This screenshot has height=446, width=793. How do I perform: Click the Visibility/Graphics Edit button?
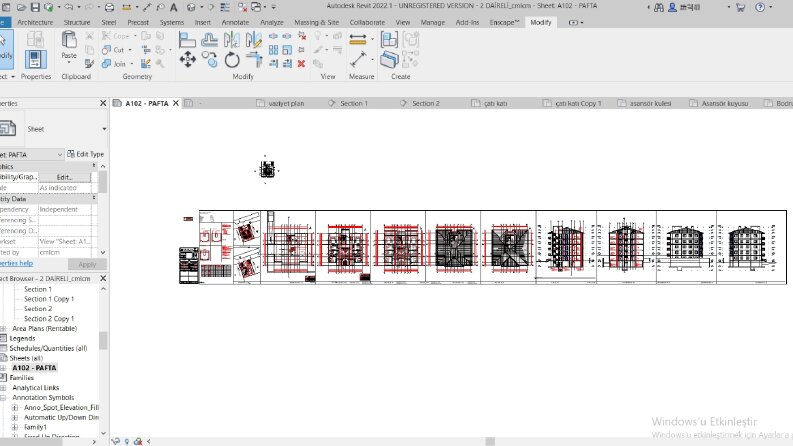[x=65, y=177]
